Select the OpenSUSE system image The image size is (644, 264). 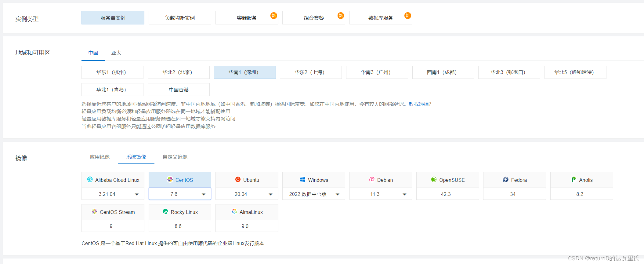448,180
